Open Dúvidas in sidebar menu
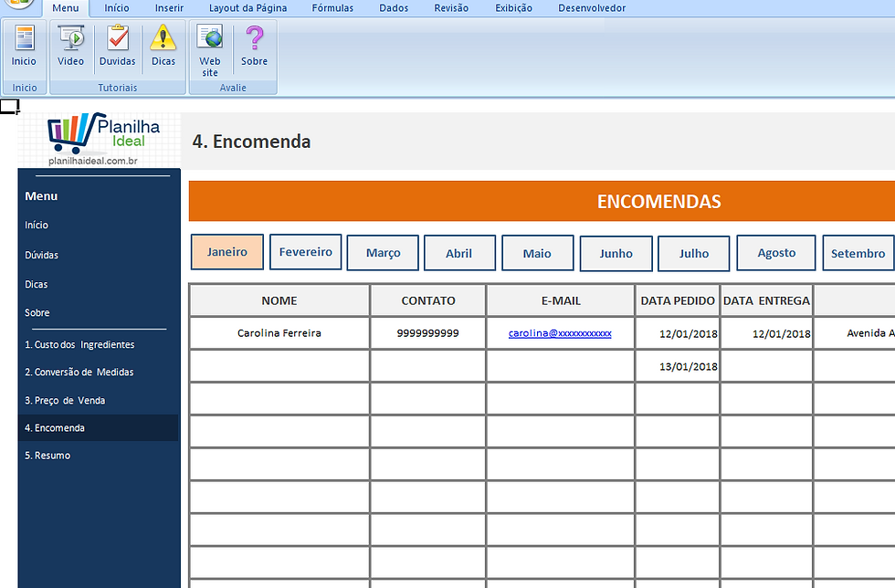This screenshot has width=895, height=588. (x=42, y=255)
